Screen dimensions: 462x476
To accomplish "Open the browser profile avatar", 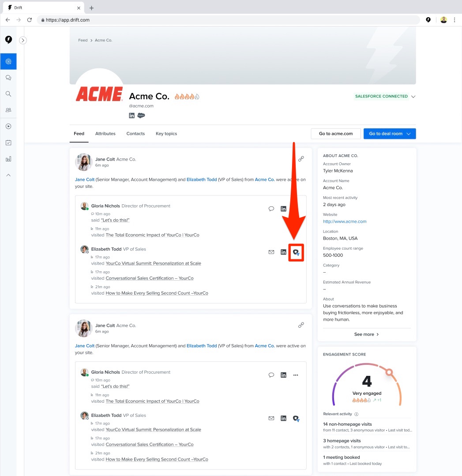I will point(443,20).
